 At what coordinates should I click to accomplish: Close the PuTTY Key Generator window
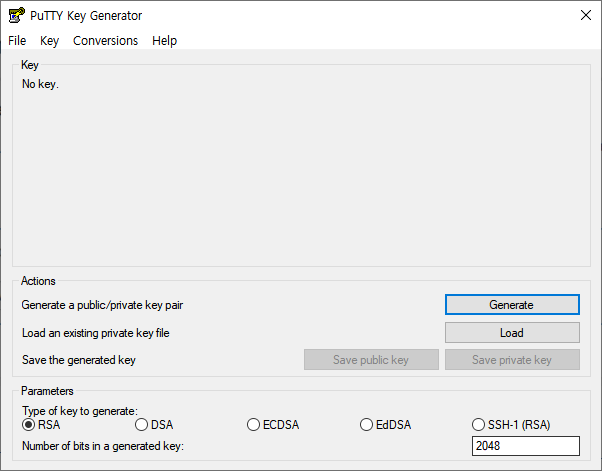click(x=585, y=15)
